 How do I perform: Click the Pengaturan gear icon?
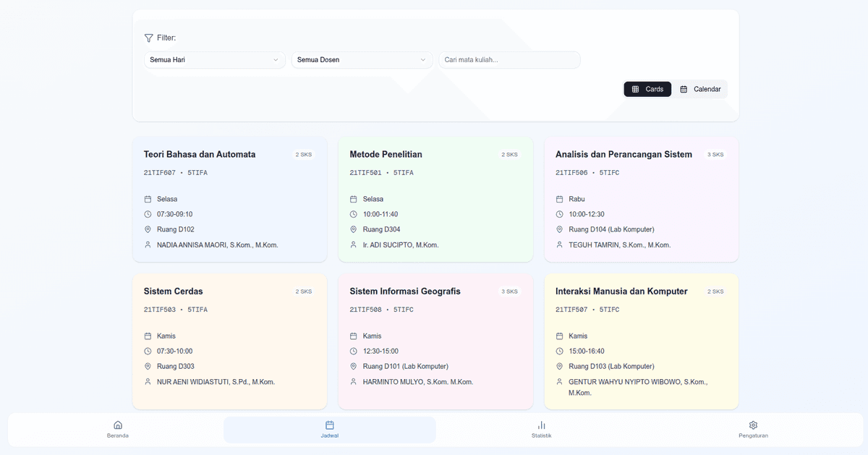(753, 425)
